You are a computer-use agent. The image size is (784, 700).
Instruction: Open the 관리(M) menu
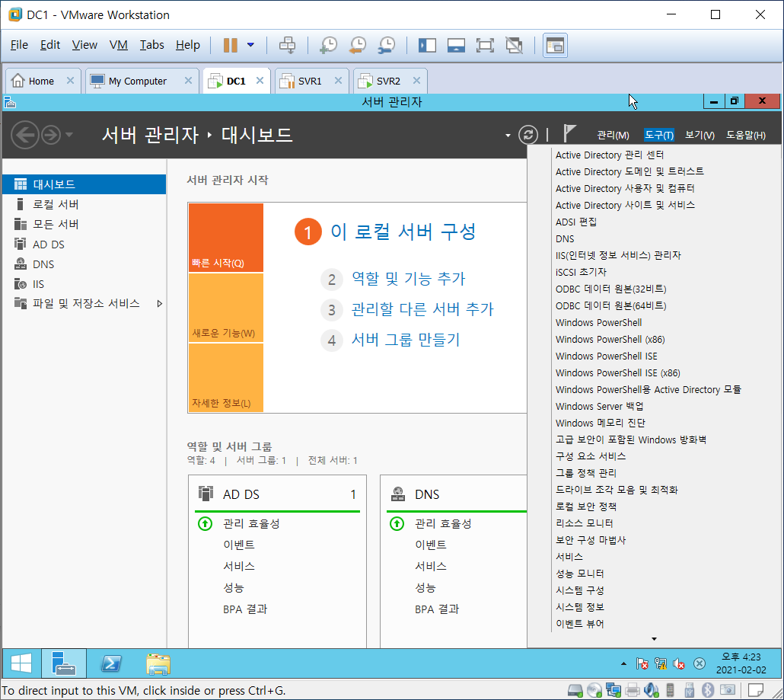click(x=613, y=135)
